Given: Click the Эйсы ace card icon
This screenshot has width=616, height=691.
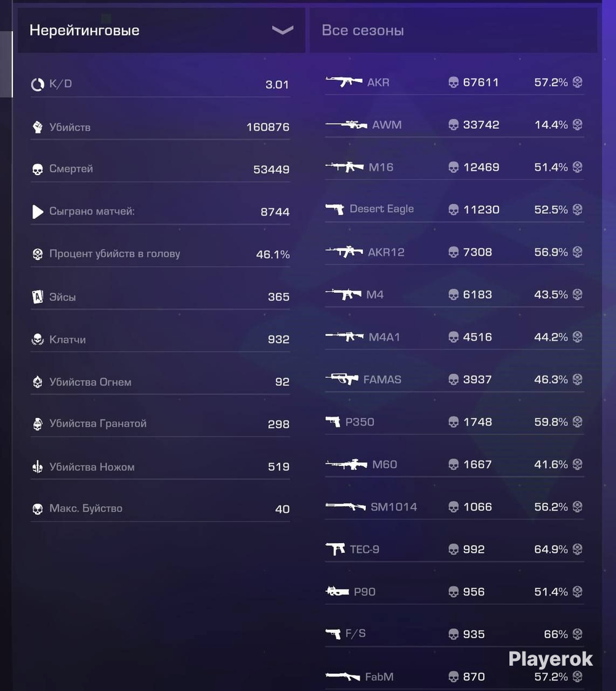Looking at the screenshot, I should [38, 296].
